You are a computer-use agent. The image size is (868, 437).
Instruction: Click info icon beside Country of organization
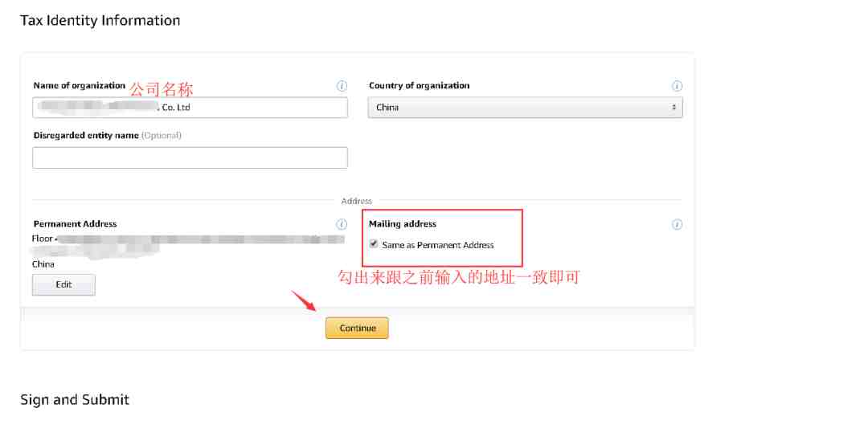tap(677, 86)
